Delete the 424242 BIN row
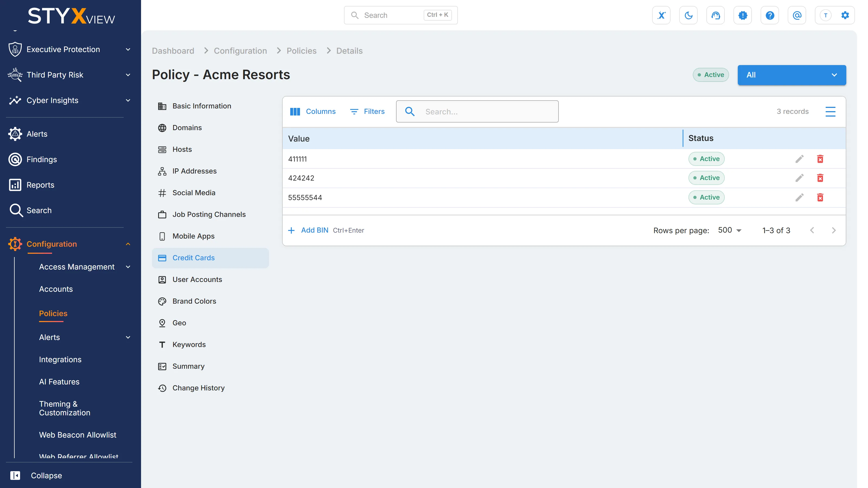Screen dimensions: 868x488 [820, 178]
